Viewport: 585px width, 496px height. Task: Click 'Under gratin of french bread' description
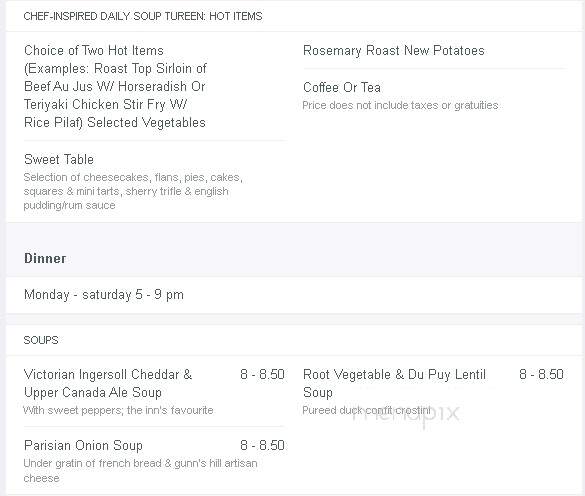140,471
